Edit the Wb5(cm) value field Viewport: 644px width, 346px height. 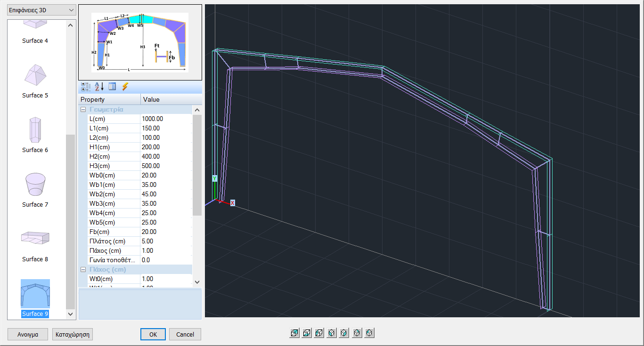tap(166, 222)
